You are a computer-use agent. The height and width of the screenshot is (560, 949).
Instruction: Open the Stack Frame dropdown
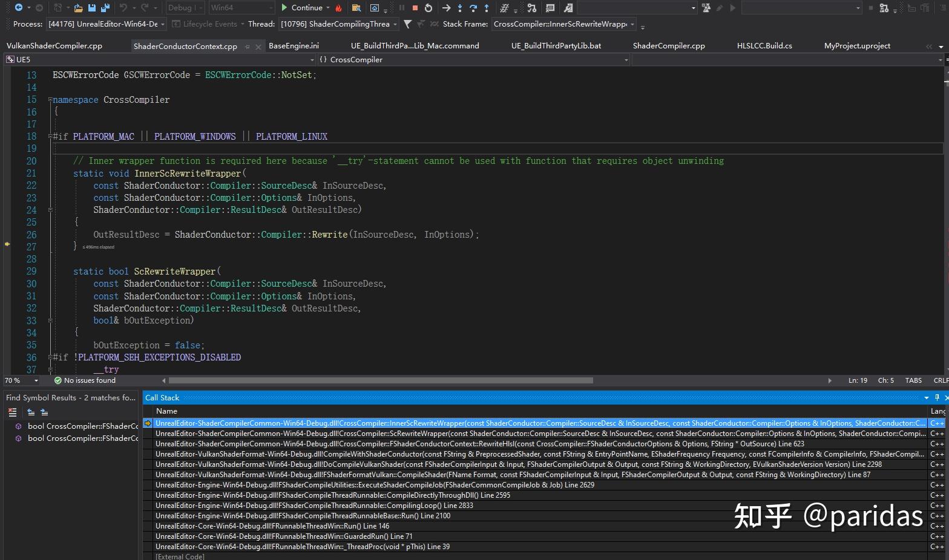[x=564, y=24]
